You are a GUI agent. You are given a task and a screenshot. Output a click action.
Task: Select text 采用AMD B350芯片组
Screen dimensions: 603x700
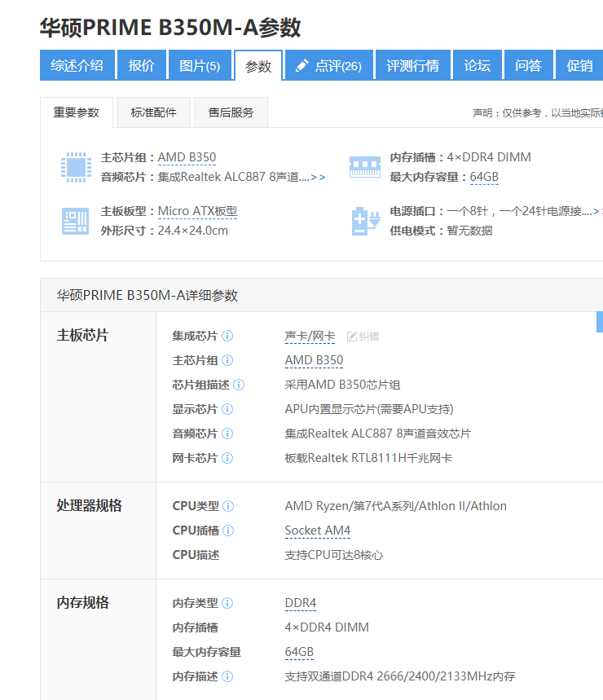click(x=342, y=385)
